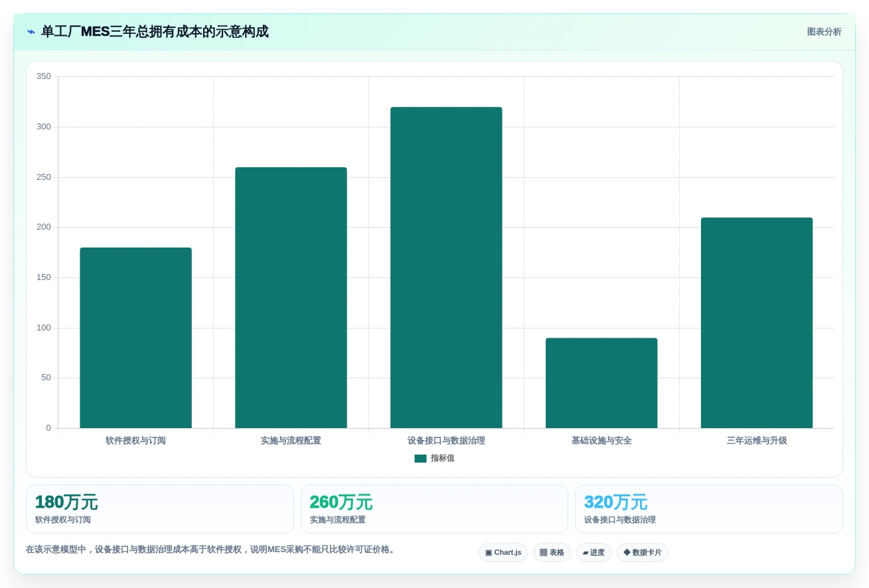The height and width of the screenshot is (588, 869).
Task: Open the 320万元 data card
Action: tap(709, 509)
